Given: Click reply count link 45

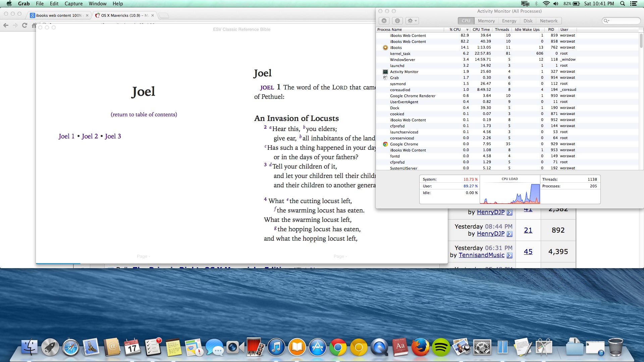Looking at the screenshot, I should (528, 251).
